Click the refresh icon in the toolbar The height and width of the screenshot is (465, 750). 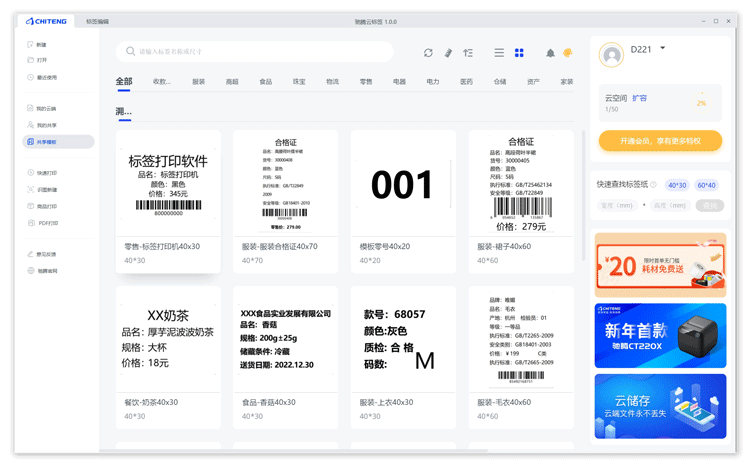[x=428, y=52]
